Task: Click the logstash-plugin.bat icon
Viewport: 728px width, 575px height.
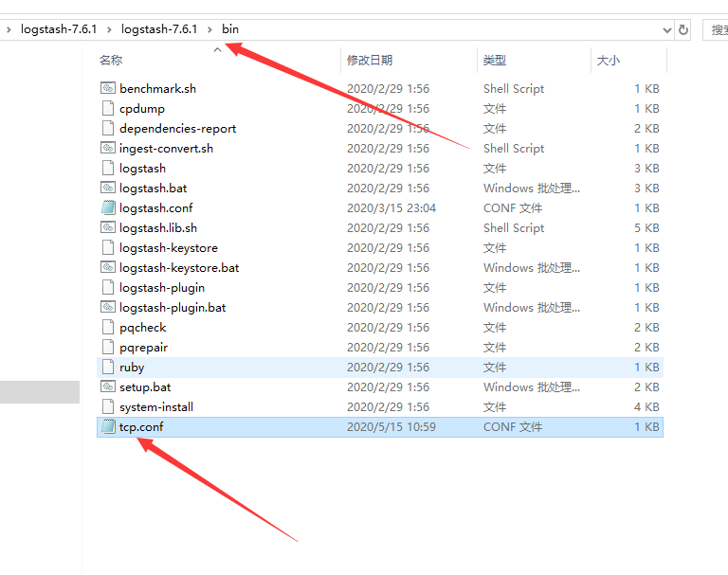Action: click(108, 307)
